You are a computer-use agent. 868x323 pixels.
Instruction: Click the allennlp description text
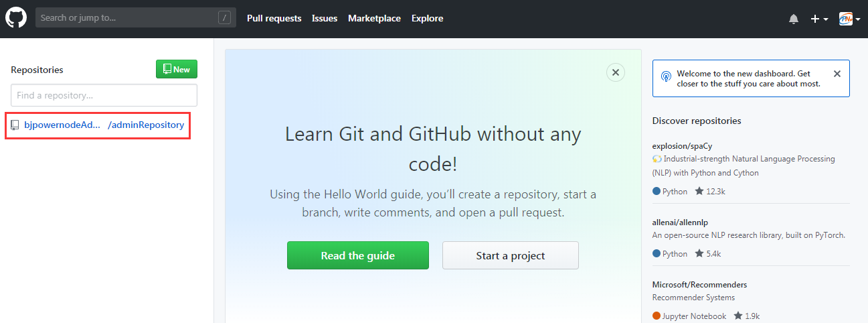(x=749, y=235)
